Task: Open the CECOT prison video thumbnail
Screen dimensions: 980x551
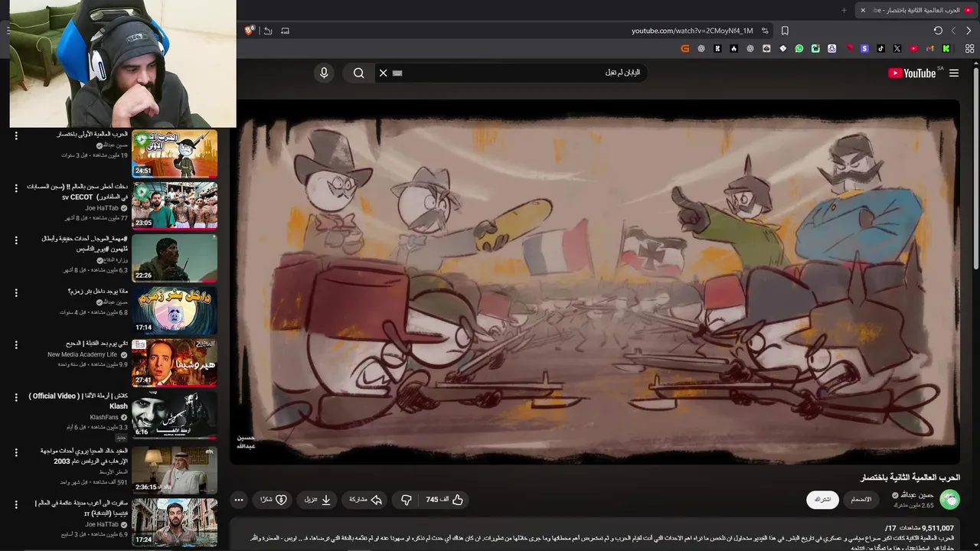Action: [175, 205]
